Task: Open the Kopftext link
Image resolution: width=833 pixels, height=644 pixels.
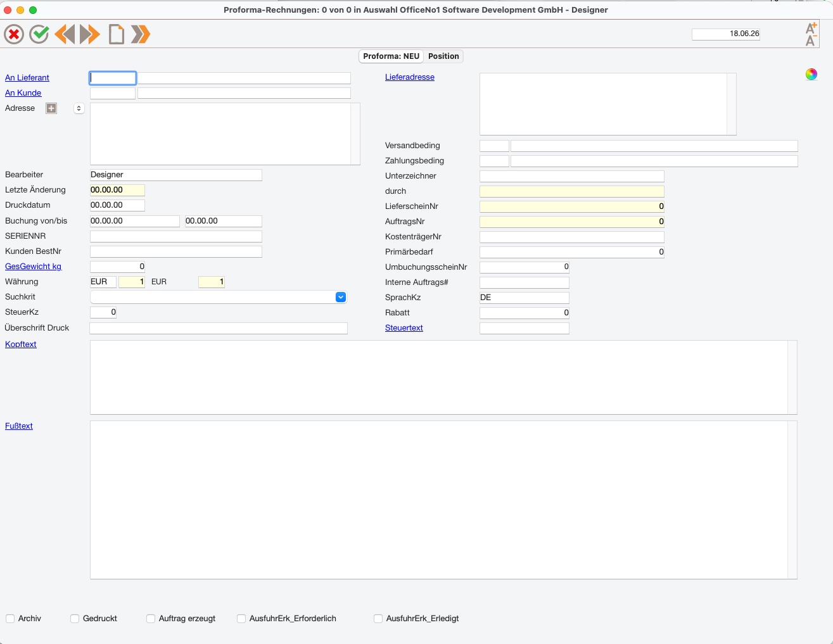Action: pos(21,344)
